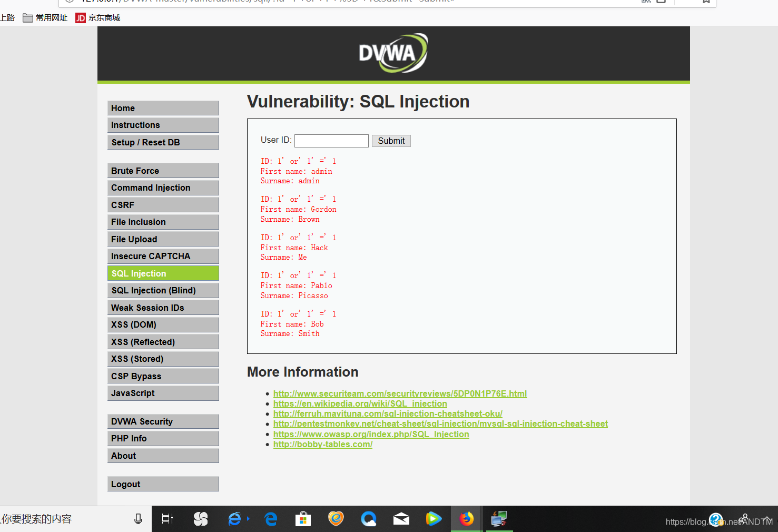Go to Setup / Reset DB
Screen dimensions: 778x532
163,142
